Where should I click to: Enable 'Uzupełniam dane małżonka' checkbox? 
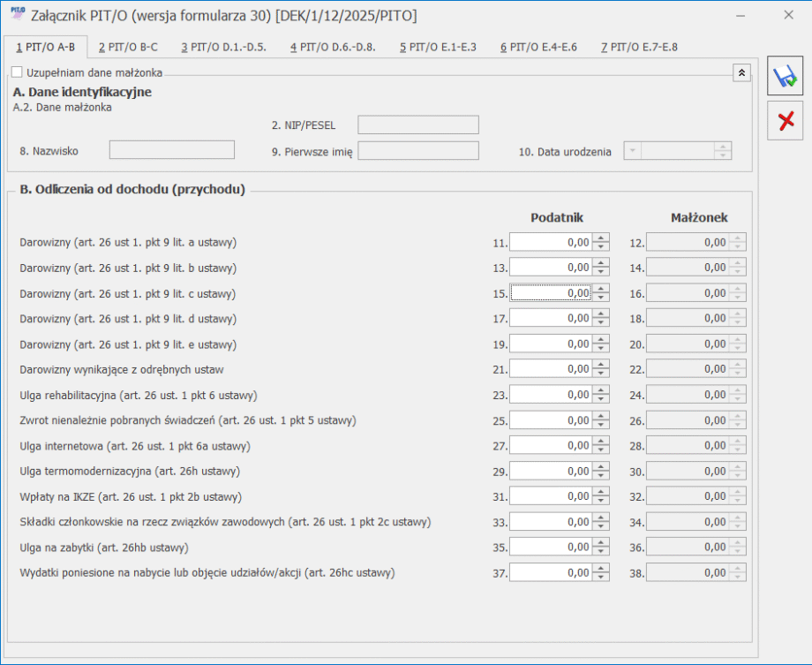click(x=17, y=73)
